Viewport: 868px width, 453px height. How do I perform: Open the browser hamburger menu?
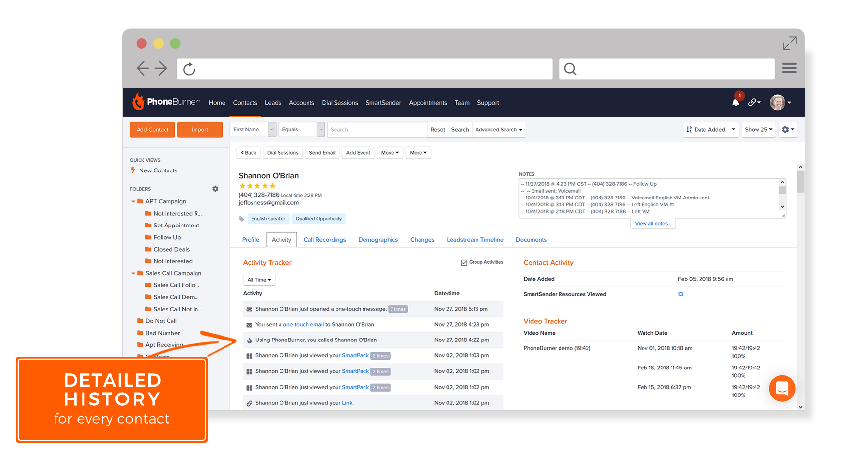tap(789, 68)
